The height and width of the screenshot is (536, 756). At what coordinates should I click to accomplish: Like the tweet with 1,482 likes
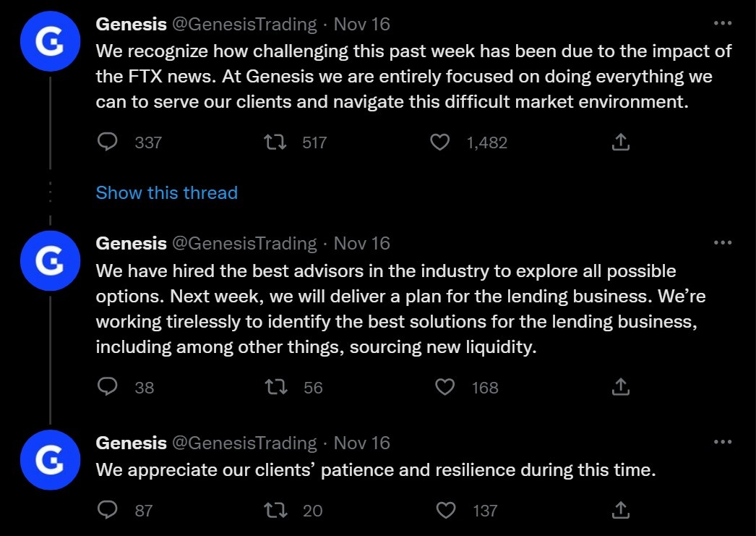pos(440,142)
